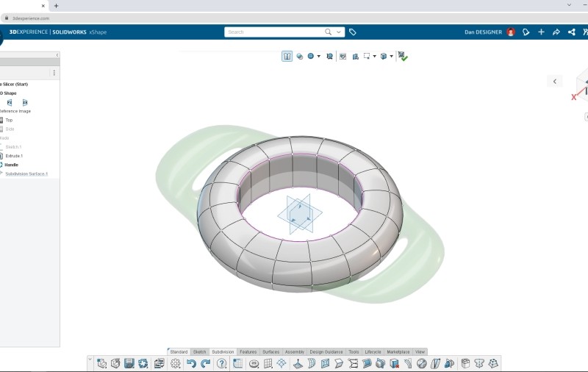Collapse the left feature tree panel
Screen dimensions: 588x372
[57, 55]
